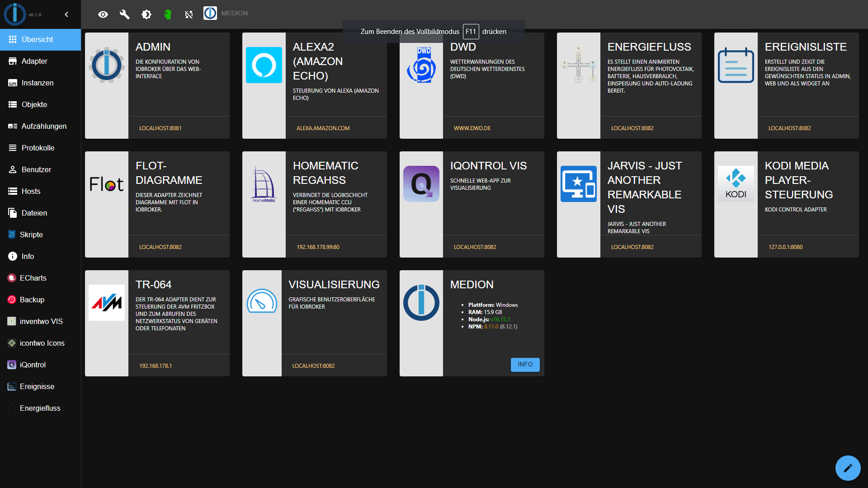Click the INFO button on MEDION card
The image size is (868, 488).
pyautogui.click(x=525, y=365)
